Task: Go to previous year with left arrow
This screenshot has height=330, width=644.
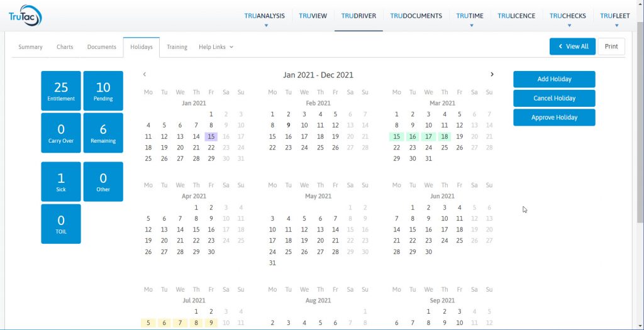Action: 145,74
